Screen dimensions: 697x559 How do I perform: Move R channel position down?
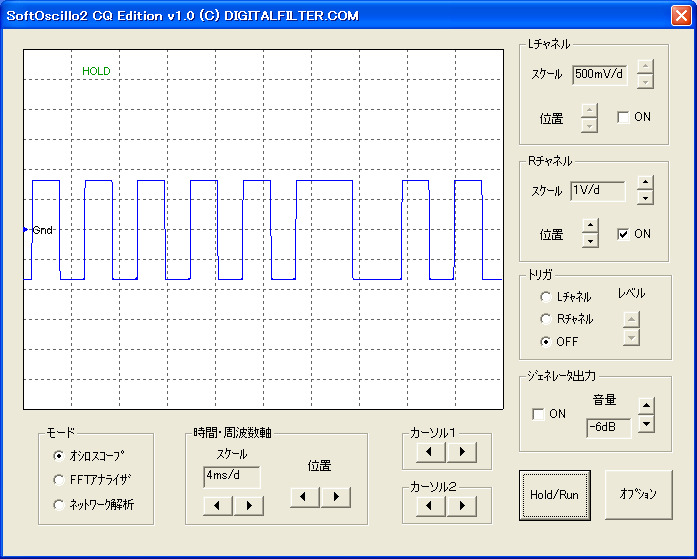point(590,241)
